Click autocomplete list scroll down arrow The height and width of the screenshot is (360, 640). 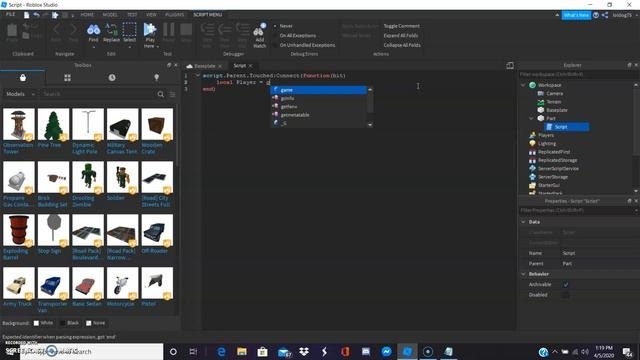tap(370, 125)
